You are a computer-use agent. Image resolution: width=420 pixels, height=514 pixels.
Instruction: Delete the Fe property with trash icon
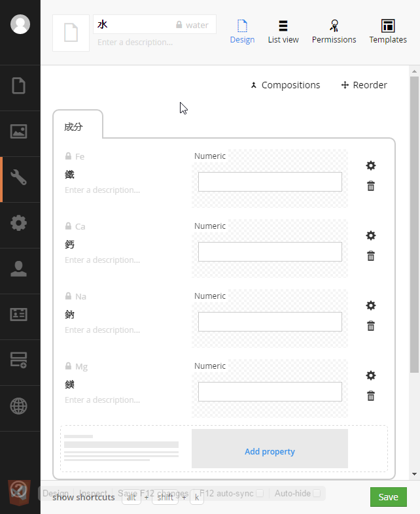pos(371,186)
